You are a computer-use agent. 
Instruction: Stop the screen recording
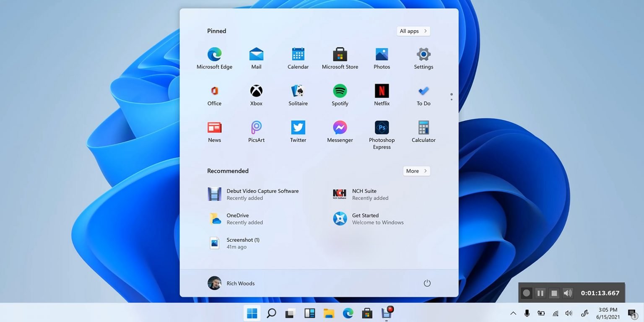pos(554,293)
